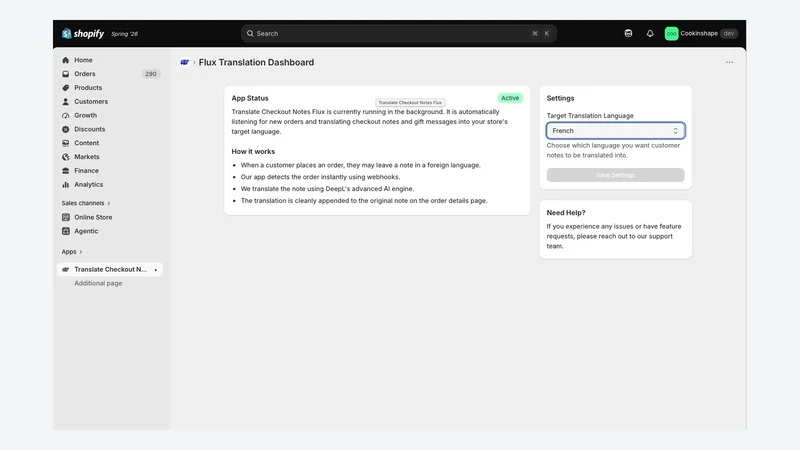
Task: Click the How it works heading
Action: point(253,152)
